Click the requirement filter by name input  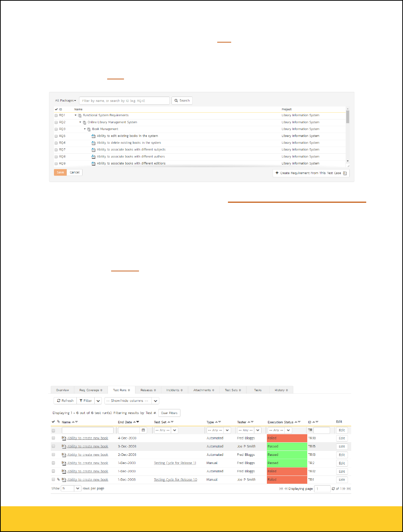[124, 101]
